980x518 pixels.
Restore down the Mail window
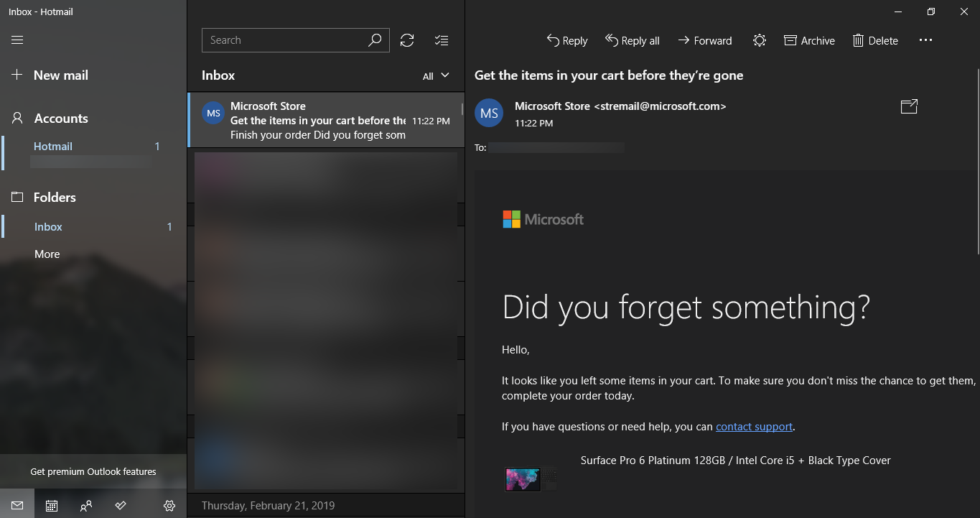coord(931,11)
